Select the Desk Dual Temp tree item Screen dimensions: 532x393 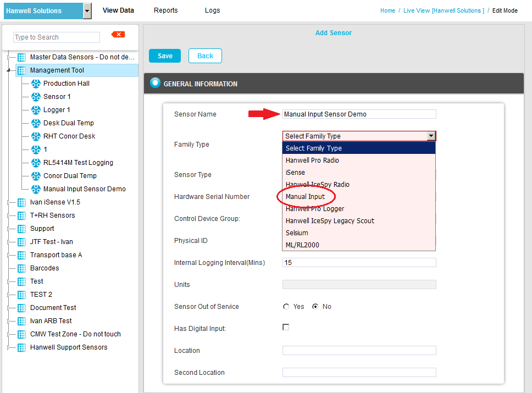pyautogui.click(x=69, y=123)
